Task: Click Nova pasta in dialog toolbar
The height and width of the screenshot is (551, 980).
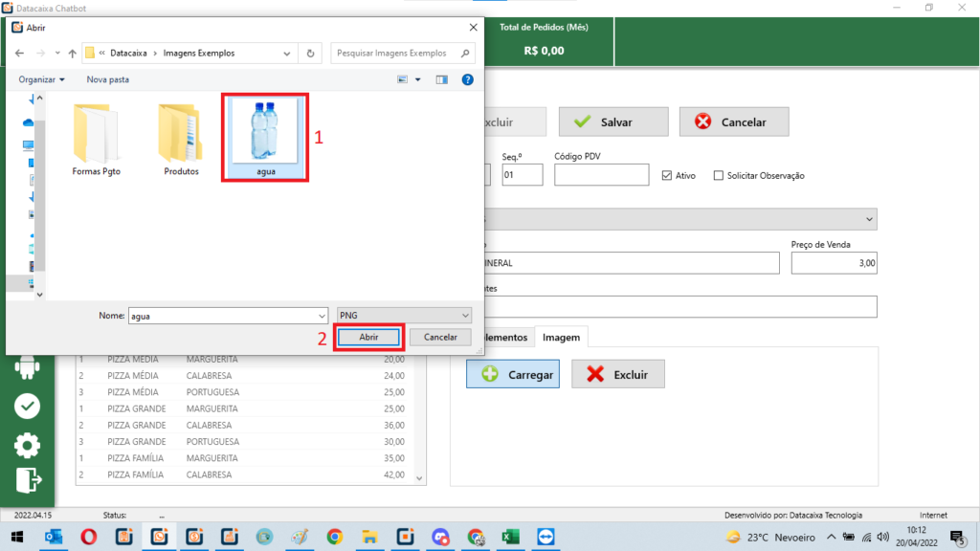Action: (x=107, y=79)
